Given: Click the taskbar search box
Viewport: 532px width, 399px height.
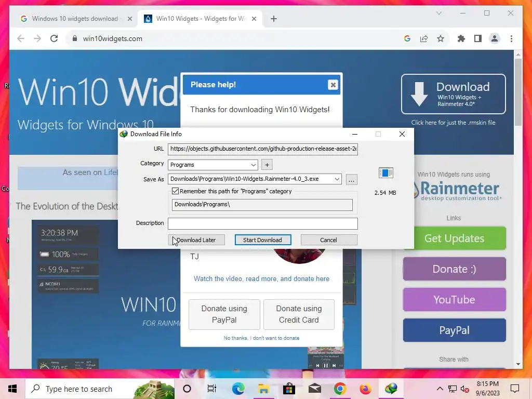Looking at the screenshot, I should [100, 389].
